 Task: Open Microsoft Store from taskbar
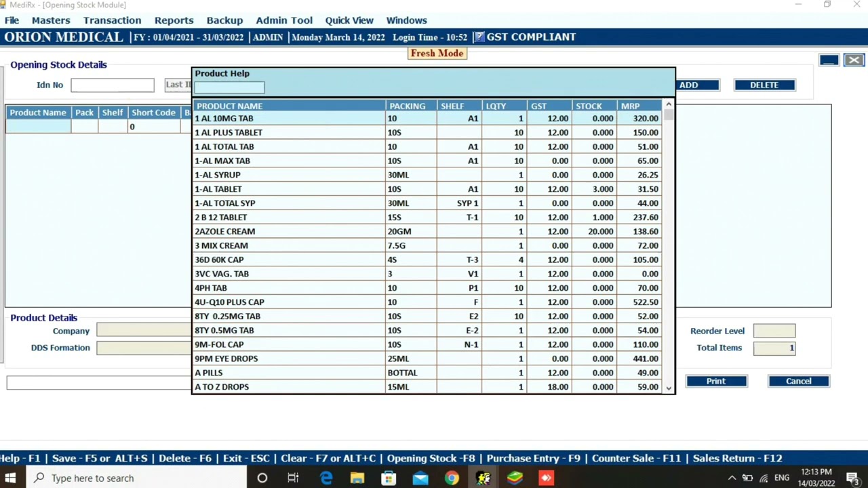(x=389, y=478)
